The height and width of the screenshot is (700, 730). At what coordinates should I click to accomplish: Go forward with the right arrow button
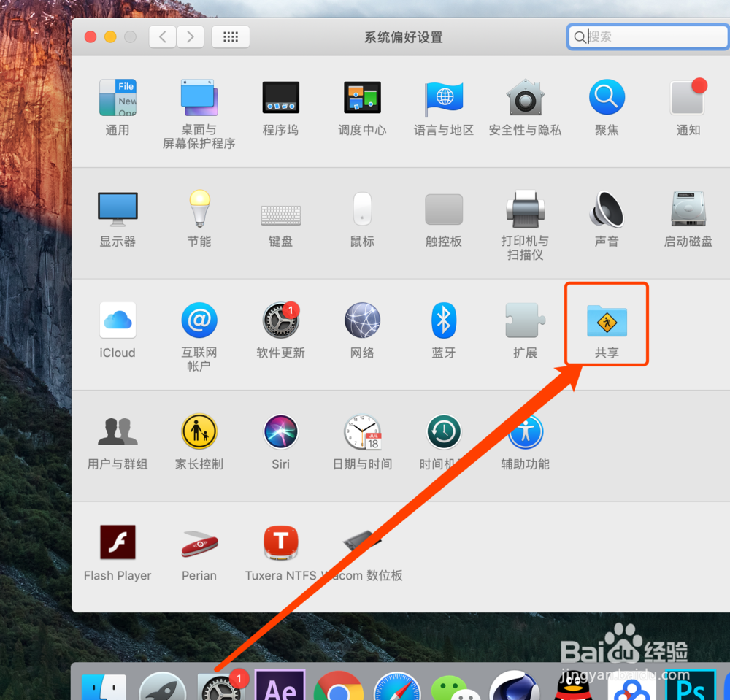tap(190, 36)
